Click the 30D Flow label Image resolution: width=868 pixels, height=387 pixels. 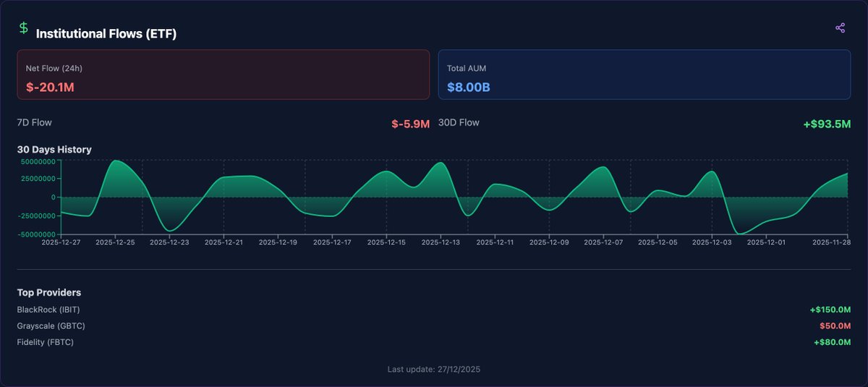(459, 122)
